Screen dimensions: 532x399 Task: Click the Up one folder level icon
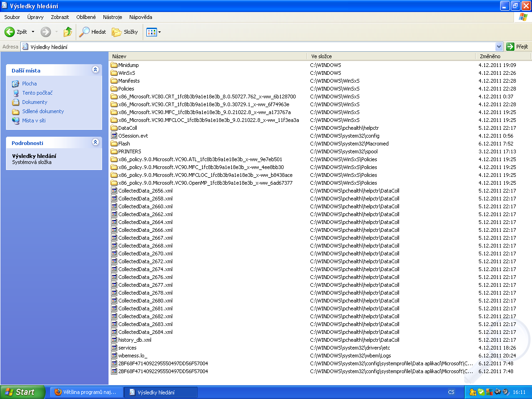pyautogui.click(x=68, y=32)
